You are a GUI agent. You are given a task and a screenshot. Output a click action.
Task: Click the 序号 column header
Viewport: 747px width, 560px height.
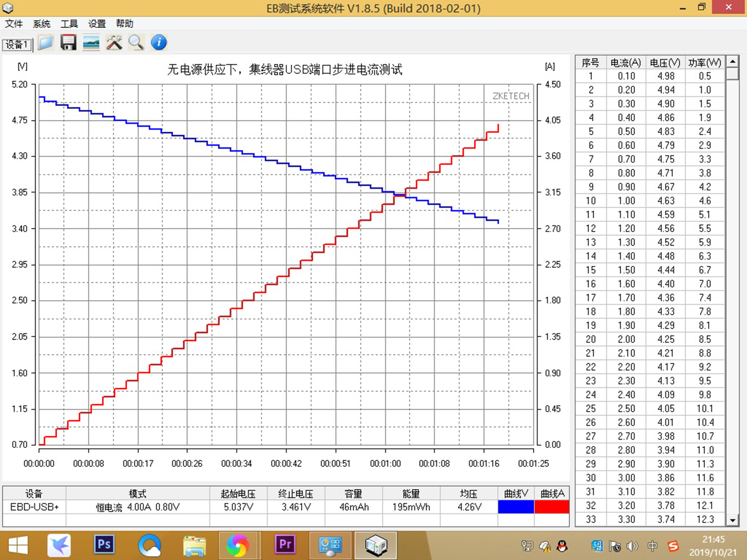point(591,63)
